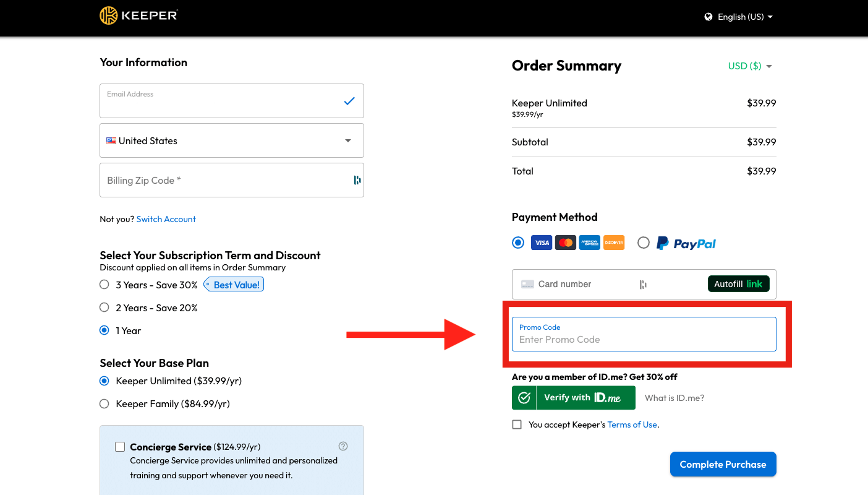Click the Enter Promo Code field
The height and width of the screenshot is (495, 868).
[x=644, y=339]
